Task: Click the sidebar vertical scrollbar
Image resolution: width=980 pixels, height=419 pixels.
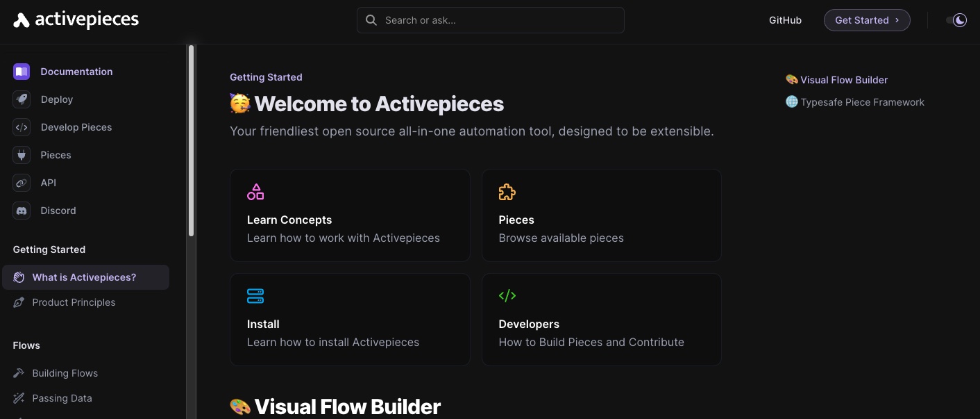Action: pos(191,140)
